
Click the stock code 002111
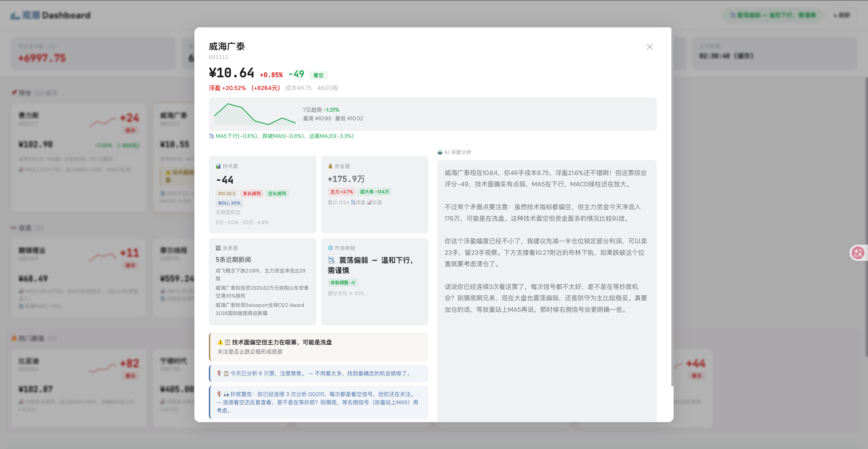coord(218,57)
